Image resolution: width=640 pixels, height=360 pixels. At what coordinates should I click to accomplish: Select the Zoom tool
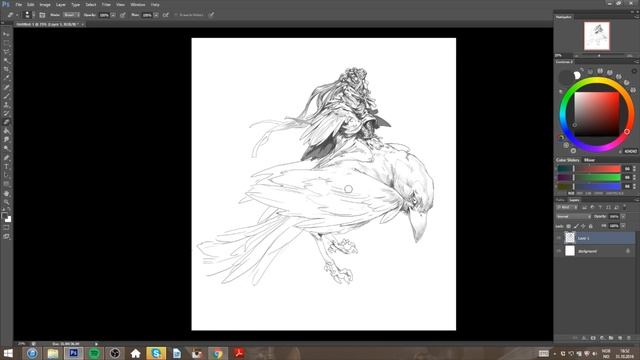pyautogui.click(x=7, y=202)
